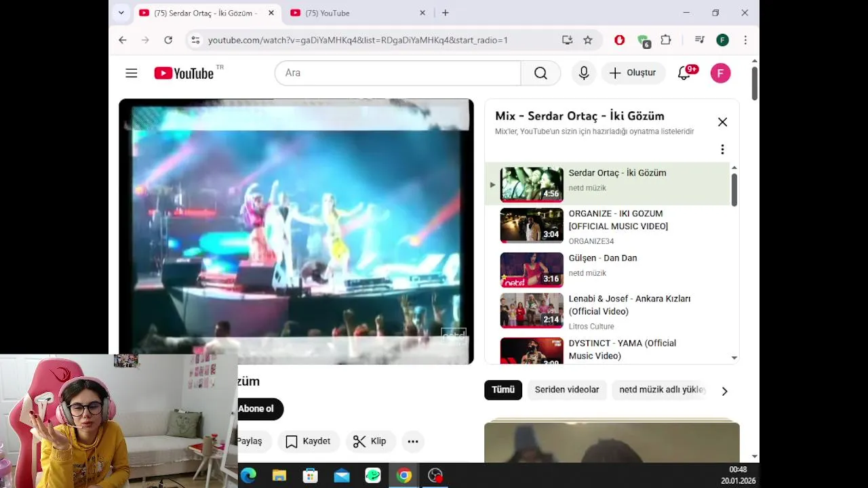Select the Seriden videolar chip
The height and width of the screenshot is (488, 868).
coord(567,390)
